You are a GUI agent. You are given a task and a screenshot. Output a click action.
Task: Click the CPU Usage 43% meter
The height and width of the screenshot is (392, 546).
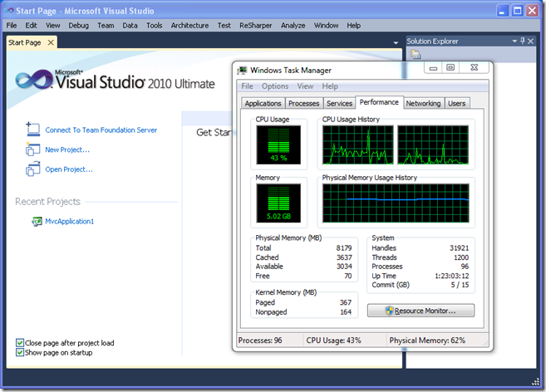click(278, 145)
